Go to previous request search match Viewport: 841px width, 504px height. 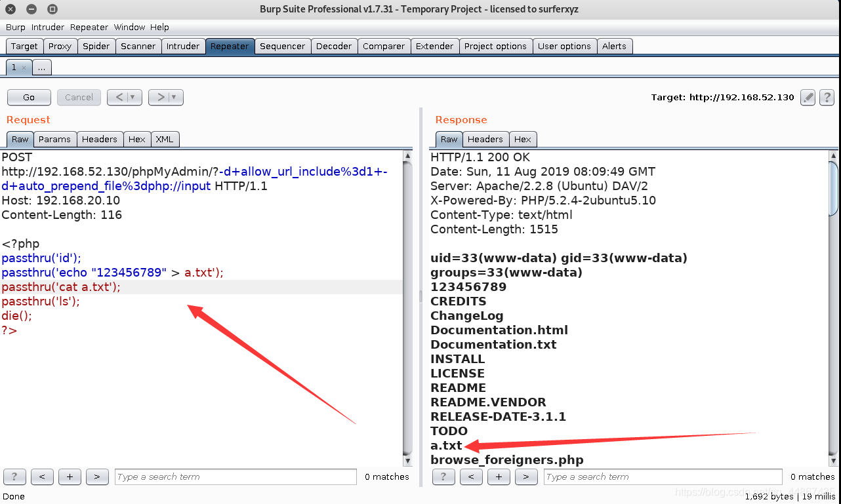tap(42, 476)
